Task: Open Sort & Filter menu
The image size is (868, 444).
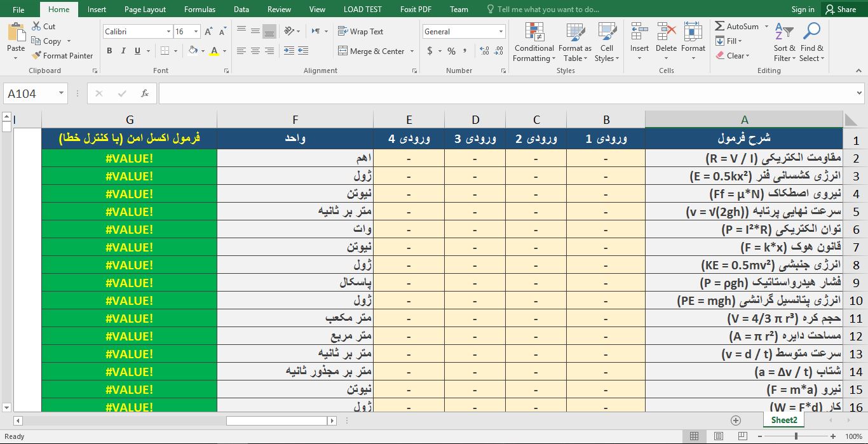Action: tap(784, 42)
